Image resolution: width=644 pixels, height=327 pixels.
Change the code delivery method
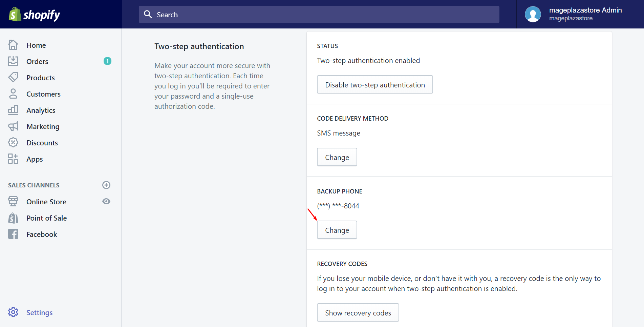pyautogui.click(x=337, y=157)
